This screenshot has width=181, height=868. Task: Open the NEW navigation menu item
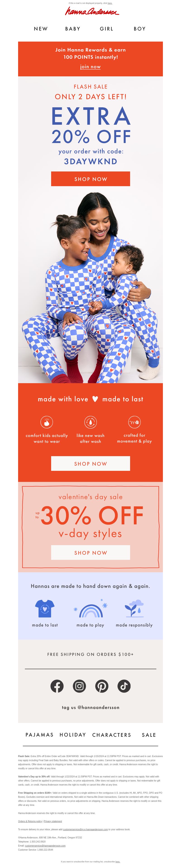click(x=41, y=29)
